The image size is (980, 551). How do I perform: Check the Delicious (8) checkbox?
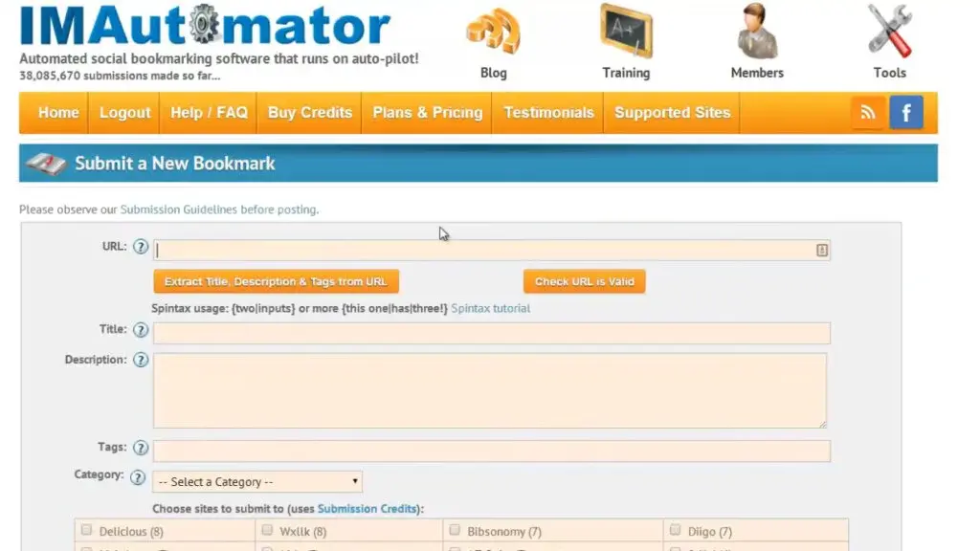point(86,530)
